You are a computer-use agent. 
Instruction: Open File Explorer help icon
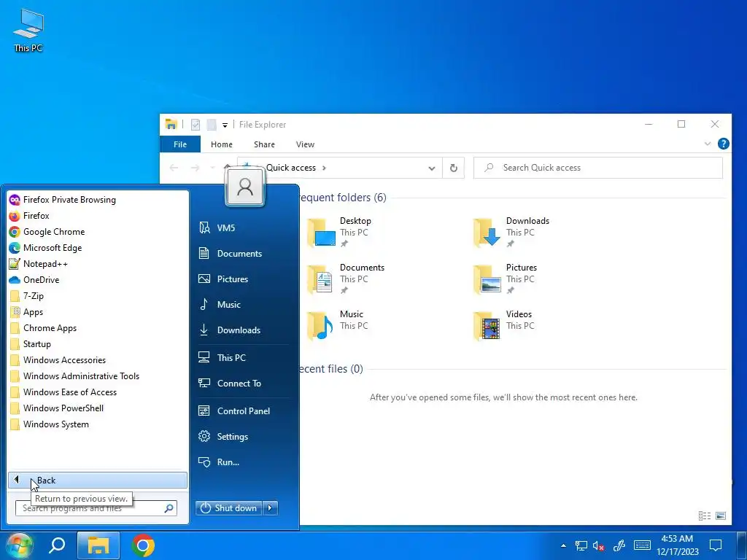(723, 144)
